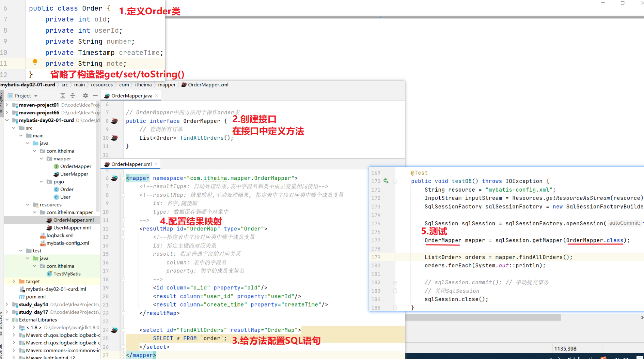Click src breadcrumb in navigation bar
Screen dimensions: 644x359
[x=65, y=85]
